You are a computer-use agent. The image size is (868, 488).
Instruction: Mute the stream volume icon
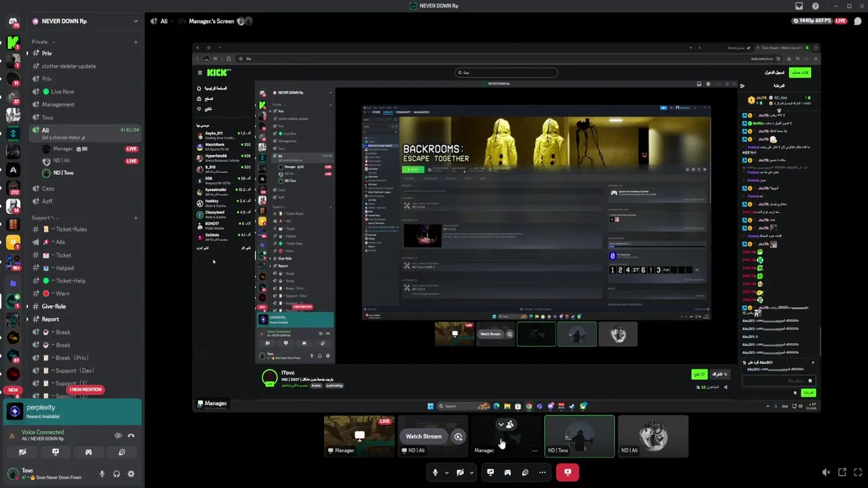pyautogui.click(x=826, y=472)
